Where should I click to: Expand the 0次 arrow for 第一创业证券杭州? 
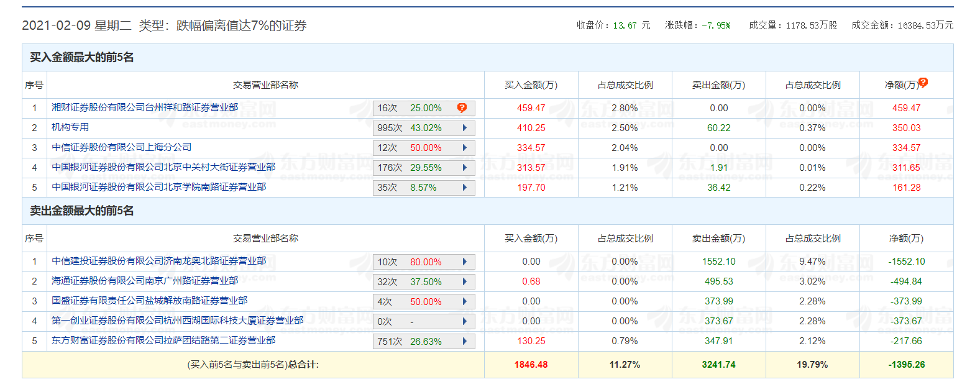(x=464, y=322)
